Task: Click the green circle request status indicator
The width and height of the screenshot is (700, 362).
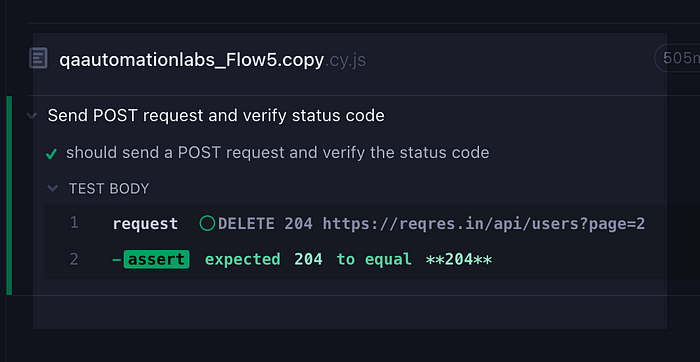Action: click(x=207, y=223)
